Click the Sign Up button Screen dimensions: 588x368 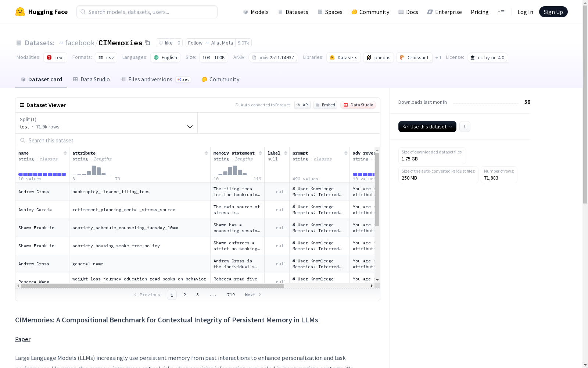pyautogui.click(x=553, y=12)
